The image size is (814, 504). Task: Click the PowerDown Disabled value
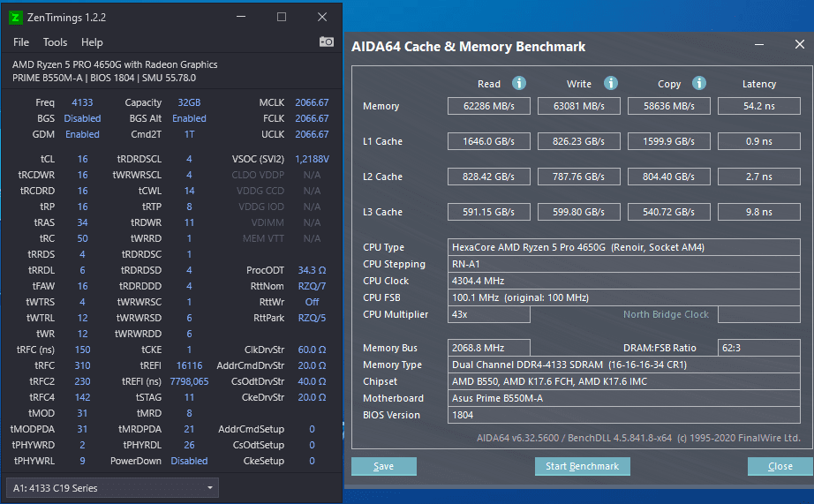[189, 461]
